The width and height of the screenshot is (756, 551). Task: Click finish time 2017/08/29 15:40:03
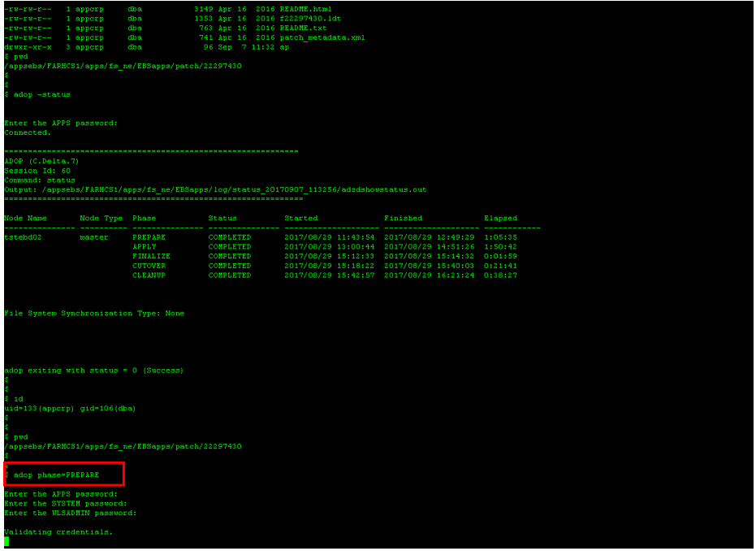pos(429,266)
